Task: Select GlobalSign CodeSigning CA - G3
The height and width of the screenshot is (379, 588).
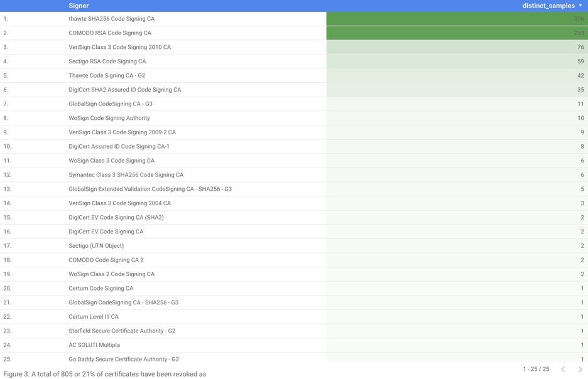Action: (111, 104)
